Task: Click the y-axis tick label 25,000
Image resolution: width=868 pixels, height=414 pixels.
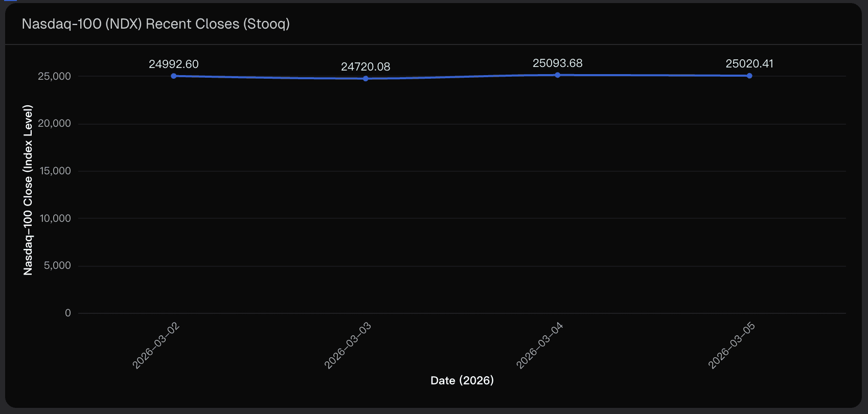Action: click(x=54, y=76)
